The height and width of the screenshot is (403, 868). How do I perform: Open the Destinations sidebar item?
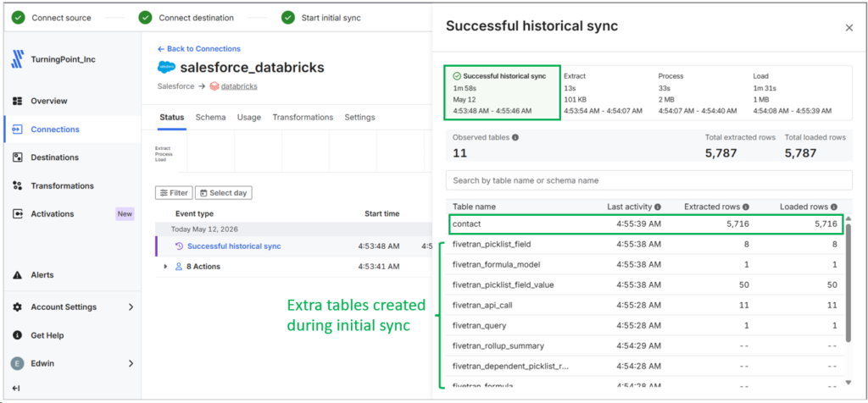coord(55,157)
